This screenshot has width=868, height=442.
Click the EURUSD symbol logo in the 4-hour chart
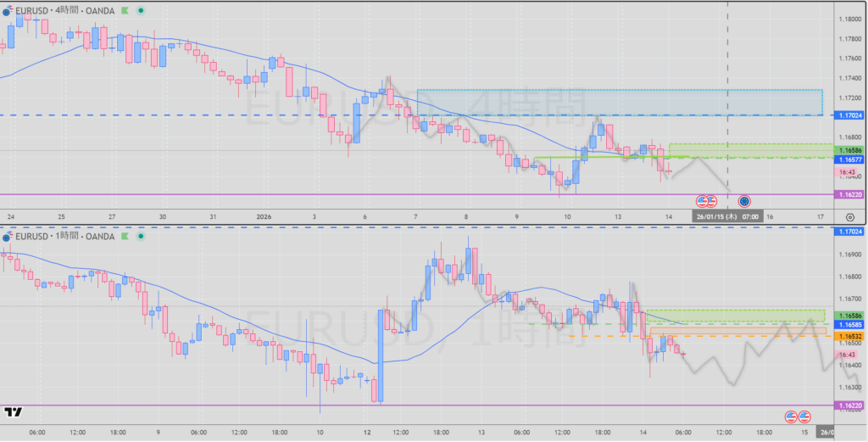point(8,12)
